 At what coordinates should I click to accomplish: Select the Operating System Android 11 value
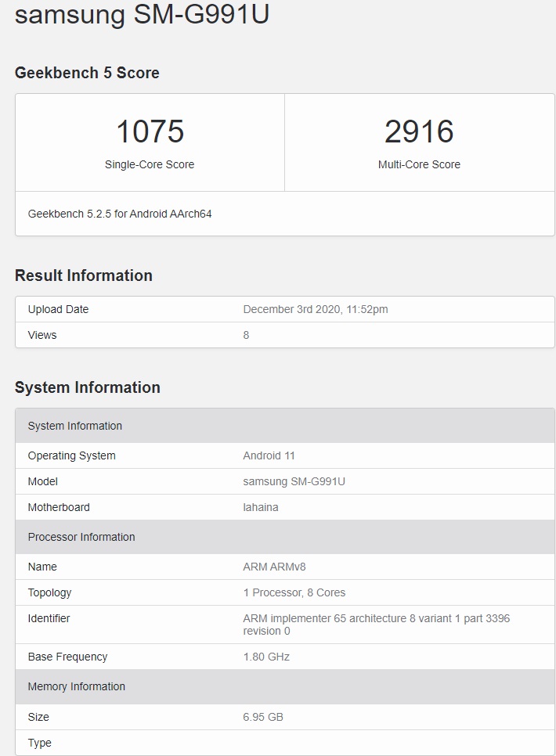pos(269,455)
